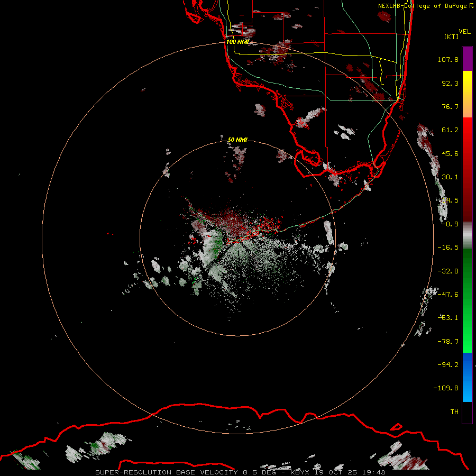Click the 76.7 scale value

(450, 106)
